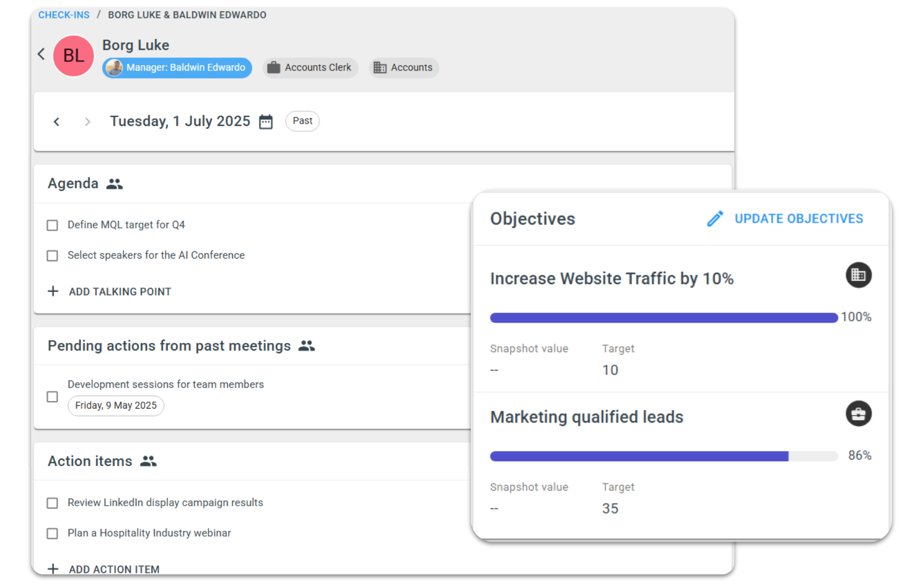
Task: Open the CHECK-INS breadcrumb link
Action: 63,15
